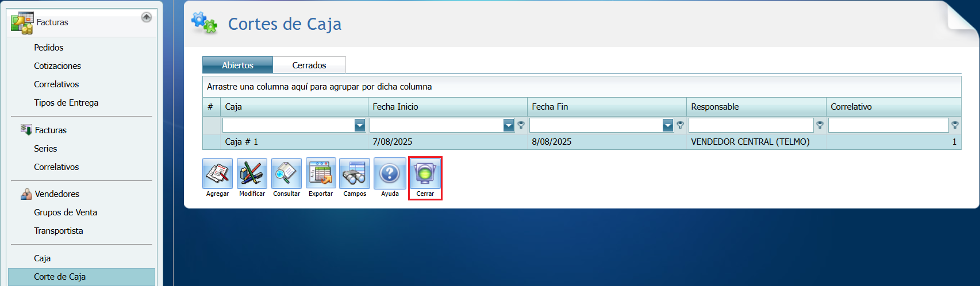Open the Campos binoculars icon
The height and width of the screenshot is (286, 980).
point(355,173)
